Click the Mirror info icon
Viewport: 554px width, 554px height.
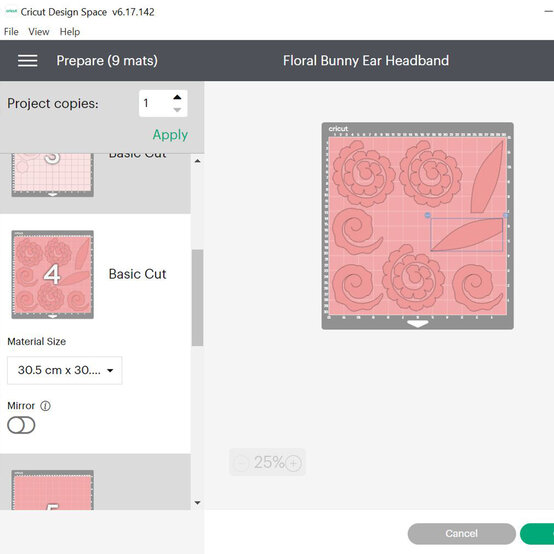click(x=45, y=406)
